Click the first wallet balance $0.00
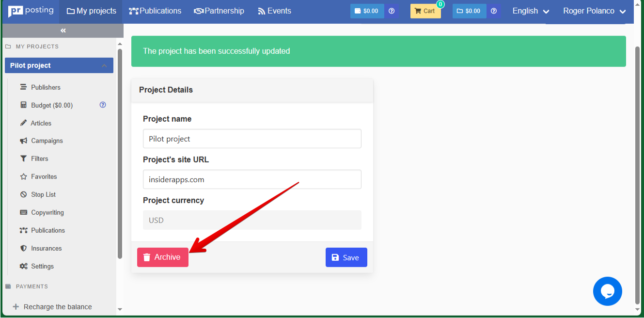Viewport: 644px width, 318px height. [367, 11]
